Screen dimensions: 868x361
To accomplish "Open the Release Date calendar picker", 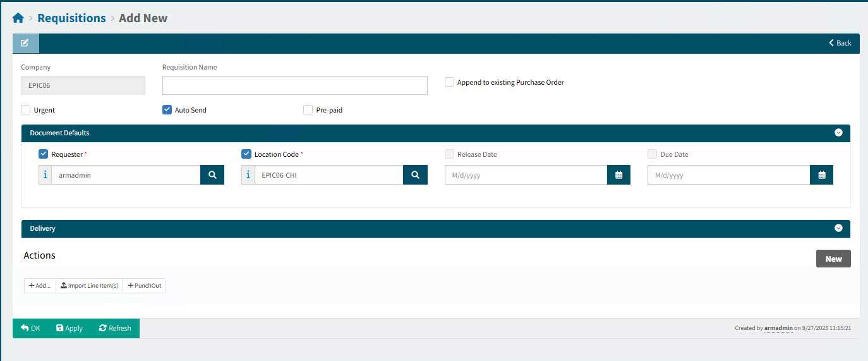I will click(x=618, y=175).
